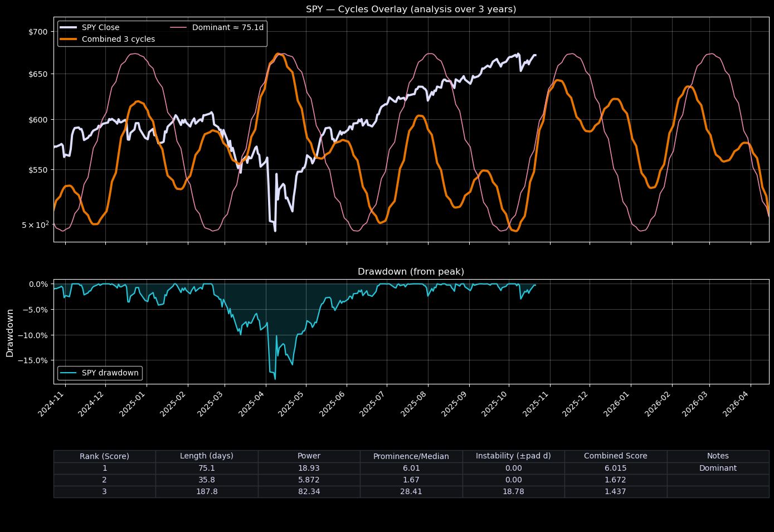Click the 'Notes' table header
The width and height of the screenshot is (774, 532).
(x=718, y=456)
